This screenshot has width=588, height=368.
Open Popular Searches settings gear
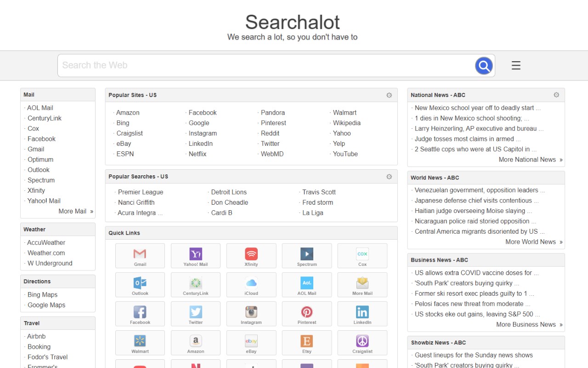(389, 177)
